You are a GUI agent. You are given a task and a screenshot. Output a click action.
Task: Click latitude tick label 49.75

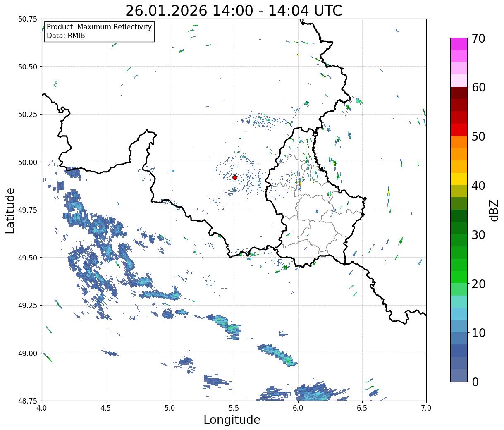(x=28, y=210)
